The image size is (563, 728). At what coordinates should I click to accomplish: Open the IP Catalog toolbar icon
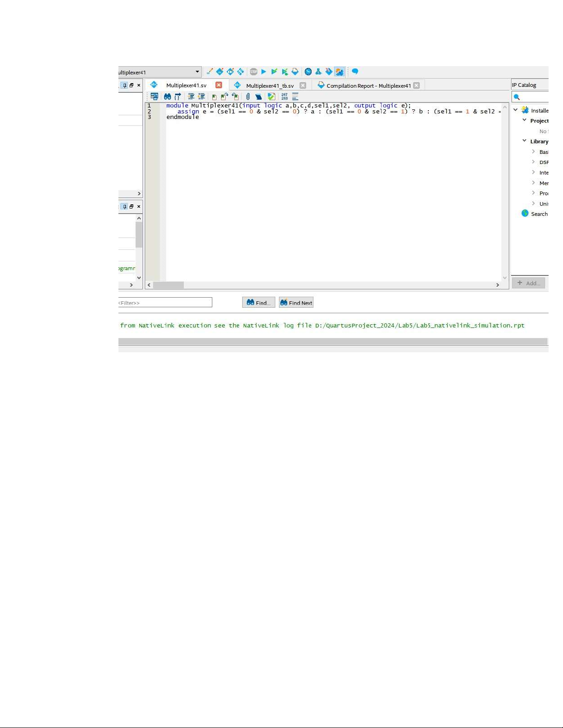pyautogui.click(x=339, y=72)
